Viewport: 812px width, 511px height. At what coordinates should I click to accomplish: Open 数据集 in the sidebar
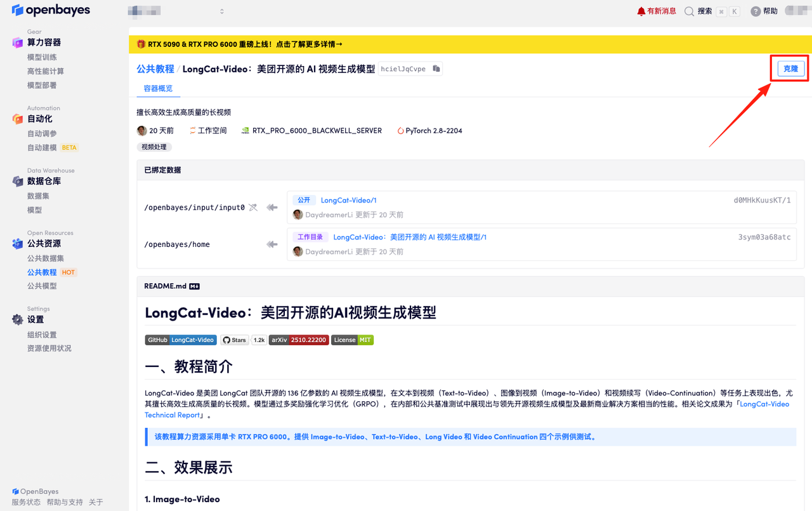[x=38, y=196]
